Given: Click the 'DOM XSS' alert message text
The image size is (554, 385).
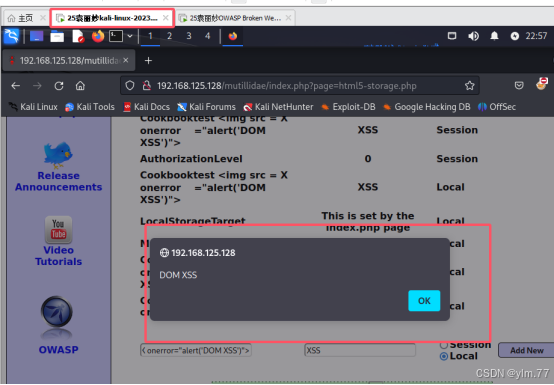Looking at the screenshot, I should coord(178,275).
